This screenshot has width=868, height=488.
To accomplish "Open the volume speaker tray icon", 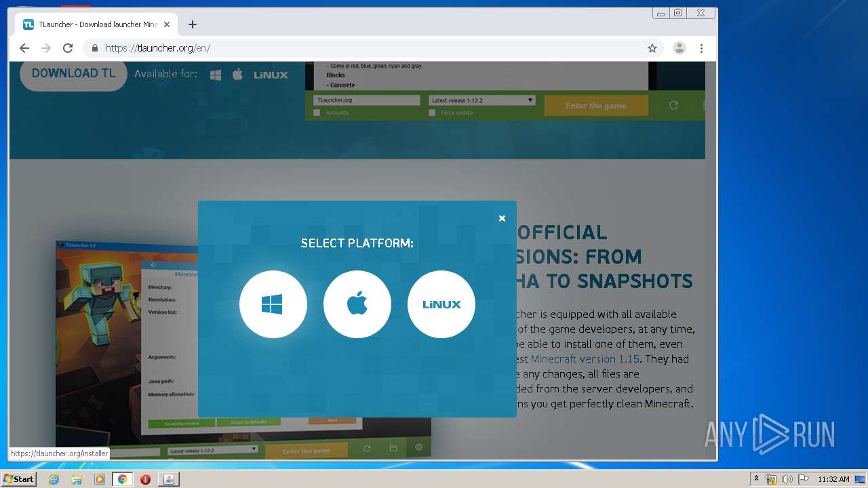I will 787,479.
